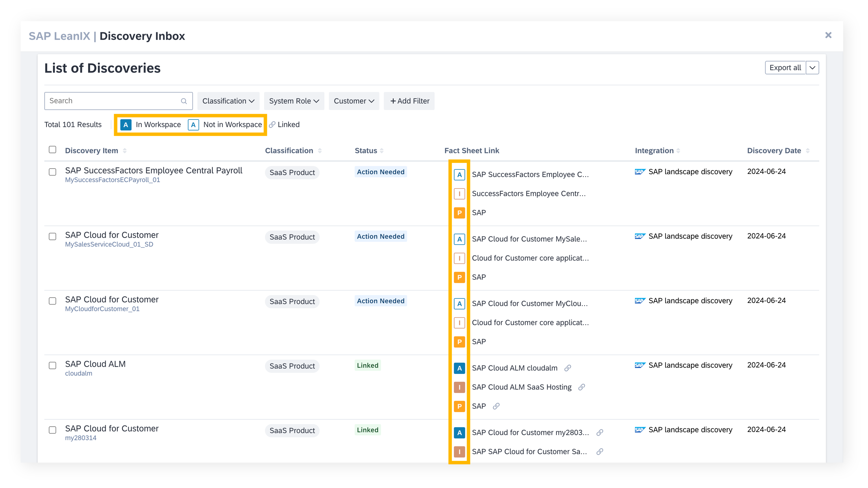Click the Provider icon in the cloudalm row
The width and height of the screenshot is (868, 488).
459,406
